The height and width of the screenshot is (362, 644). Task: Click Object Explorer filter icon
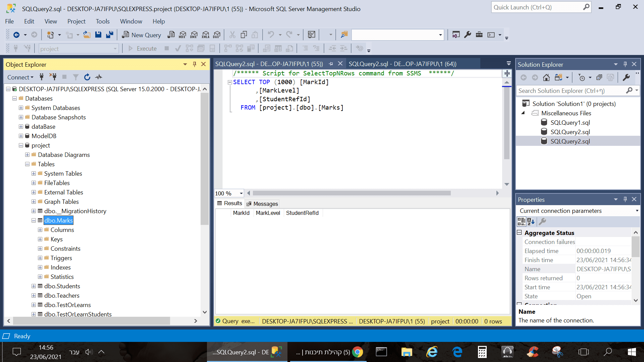tap(76, 77)
